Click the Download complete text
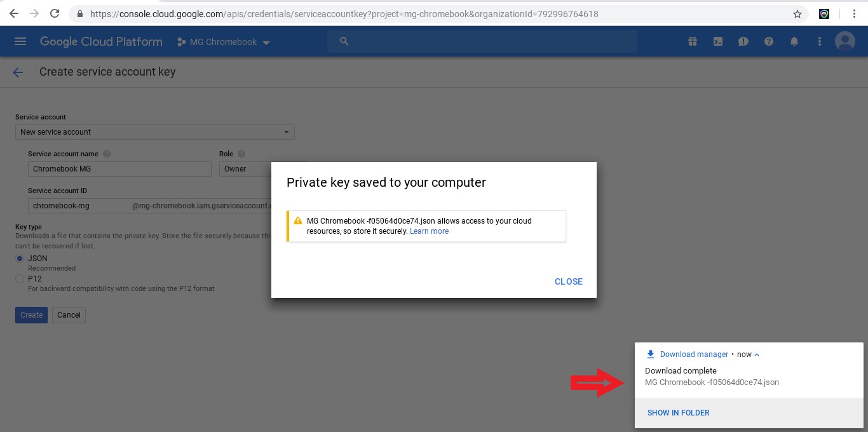 pos(681,371)
